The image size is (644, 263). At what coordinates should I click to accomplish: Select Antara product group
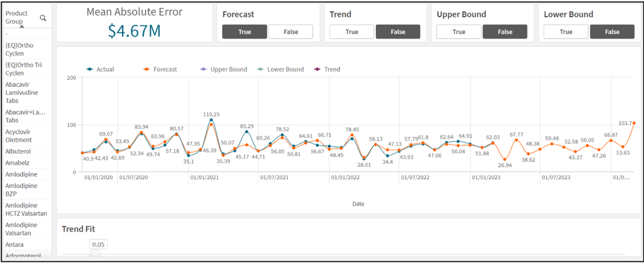tap(26, 245)
